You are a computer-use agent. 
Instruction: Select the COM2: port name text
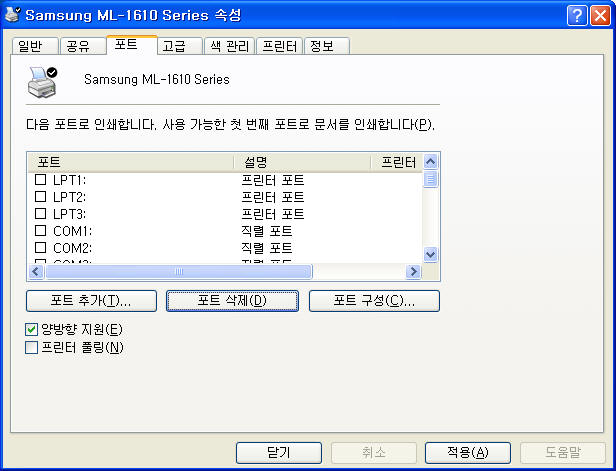(73, 248)
